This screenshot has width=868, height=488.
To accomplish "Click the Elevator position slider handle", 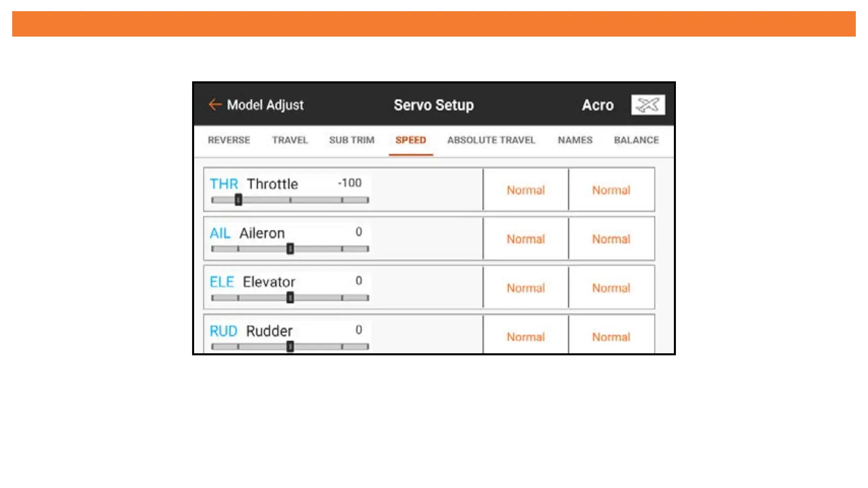I will pos(290,297).
